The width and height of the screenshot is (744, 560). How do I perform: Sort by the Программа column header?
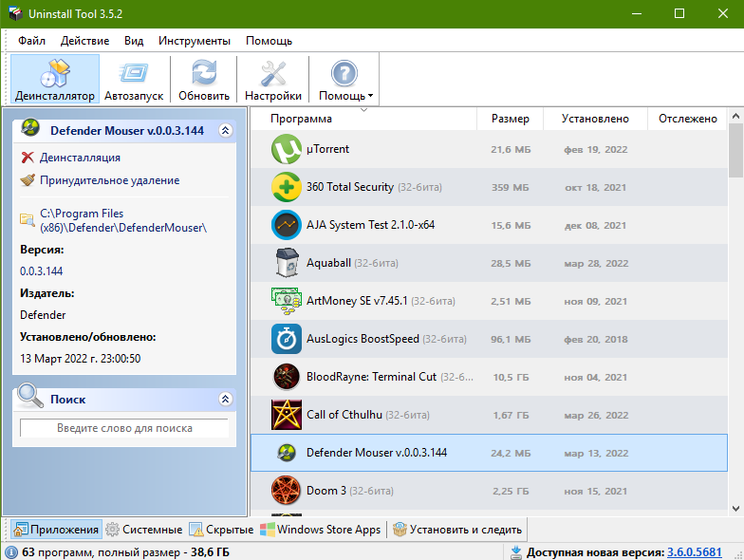coord(363,119)
